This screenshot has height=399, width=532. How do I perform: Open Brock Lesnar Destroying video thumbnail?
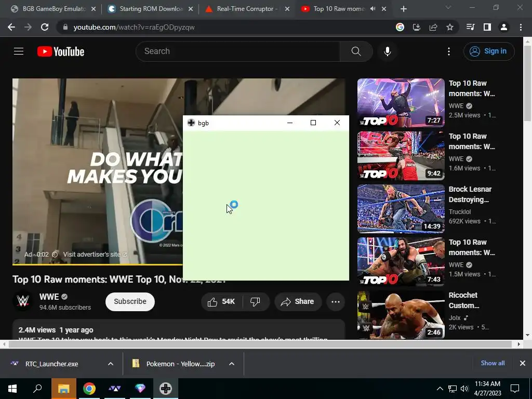(401, 209)
